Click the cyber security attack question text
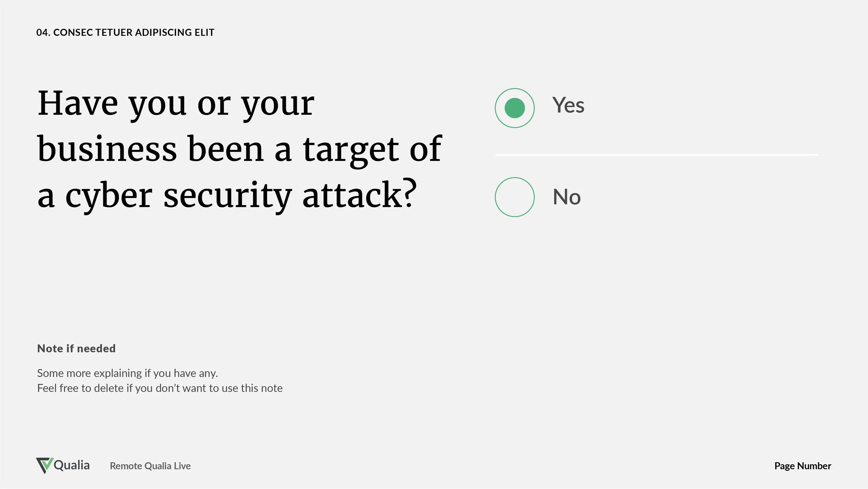Viewport: 868px width, 489px height. [x=240, y=149]
